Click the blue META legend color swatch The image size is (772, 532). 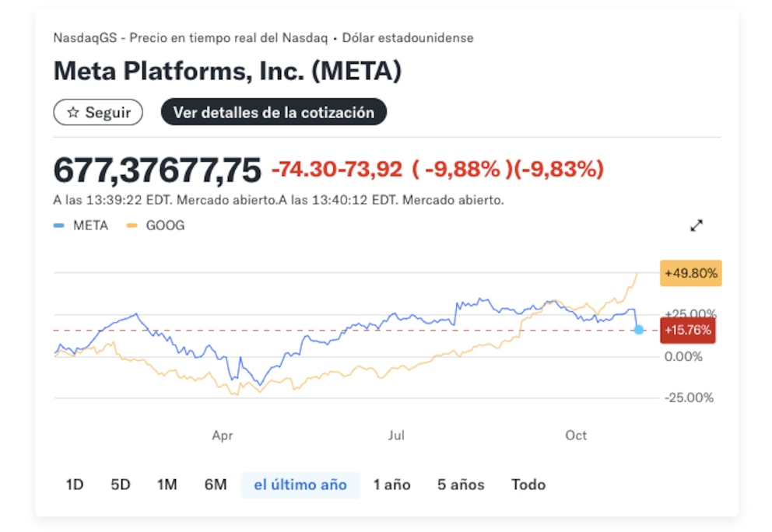[59, 226]
